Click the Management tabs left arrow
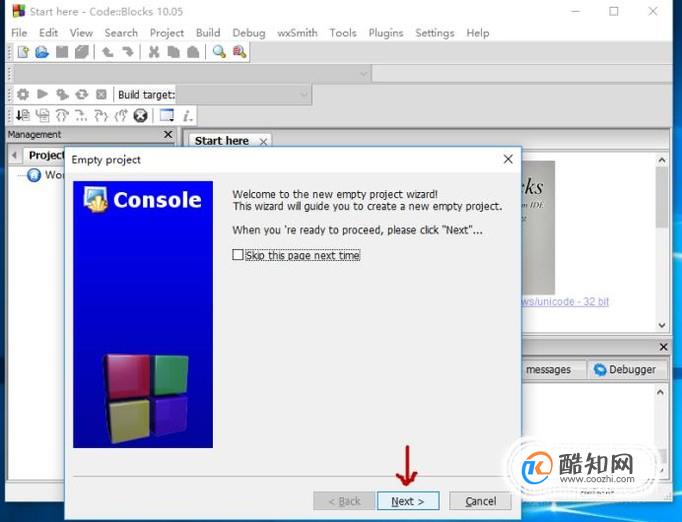Image resolution: width=682 pixels, height=522 pixels. click(14, 155)
